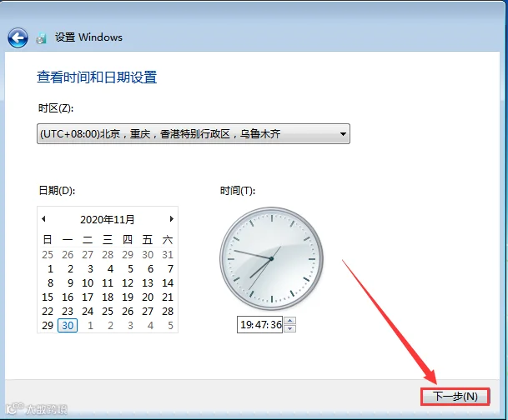508x420 pixels.
Task: Click the analog clock face
Action: coord(271,258)
